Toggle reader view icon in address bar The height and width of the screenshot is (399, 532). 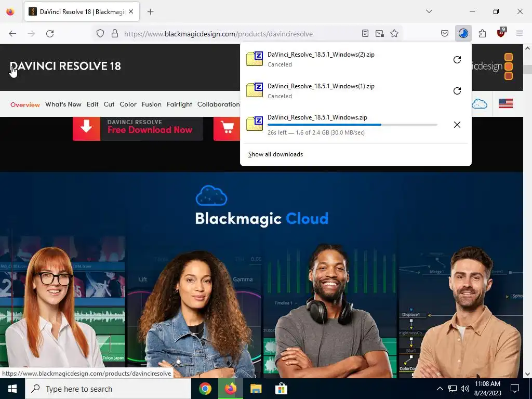tap(365, 34)
